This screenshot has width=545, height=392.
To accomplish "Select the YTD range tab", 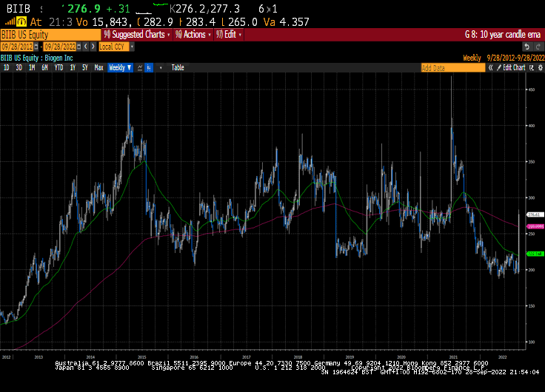I will [58, 68].
